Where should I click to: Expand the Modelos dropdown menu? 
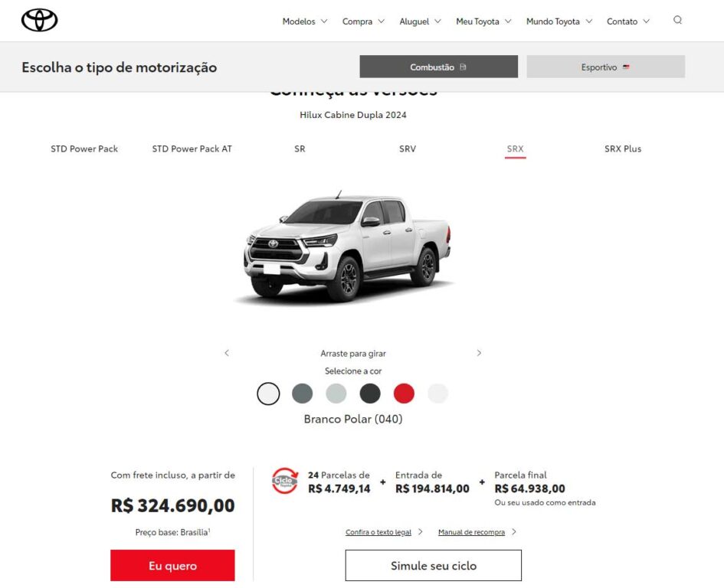(x=305, y=21)
